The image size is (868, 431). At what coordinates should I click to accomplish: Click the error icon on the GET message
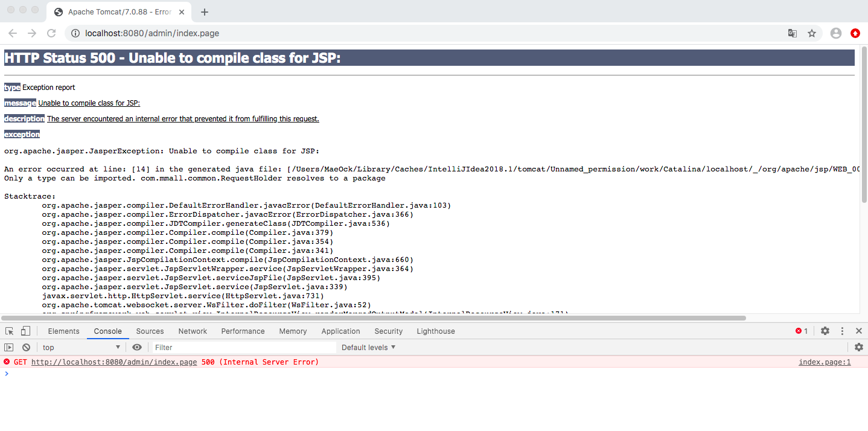[x=7, y=362]
